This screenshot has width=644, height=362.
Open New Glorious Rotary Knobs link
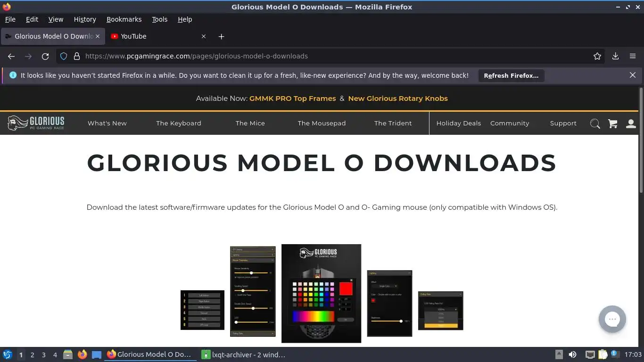coord(398,99)
